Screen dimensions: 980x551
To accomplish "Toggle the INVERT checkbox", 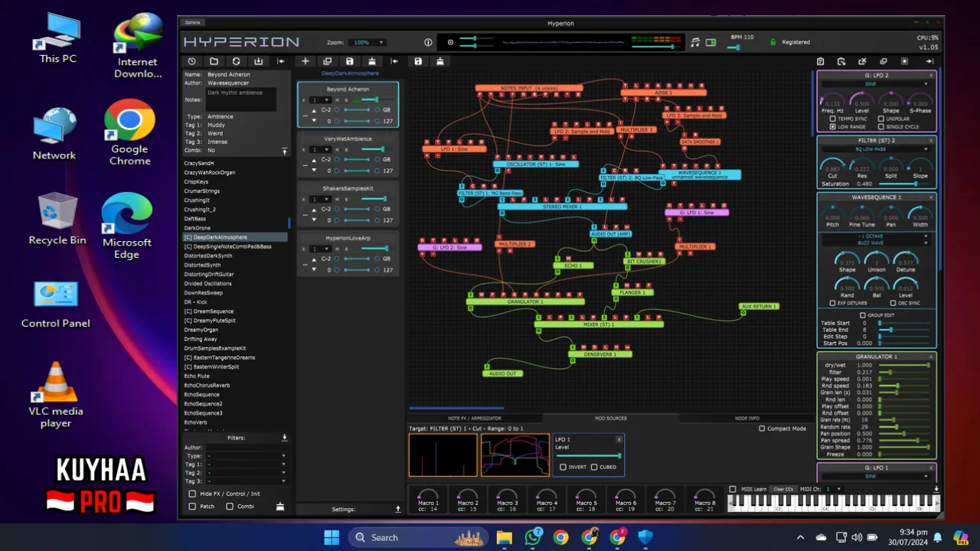I will coord(563,467).
